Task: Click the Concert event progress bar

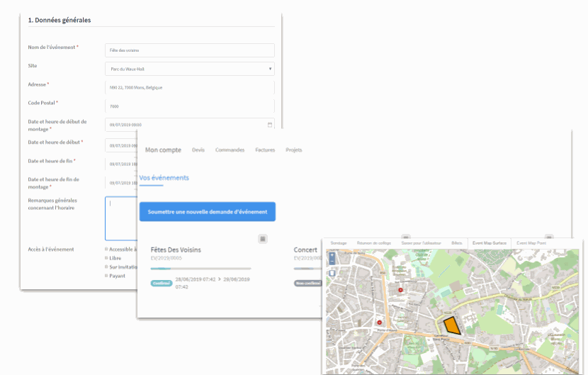Action: (x=307, y=269)
